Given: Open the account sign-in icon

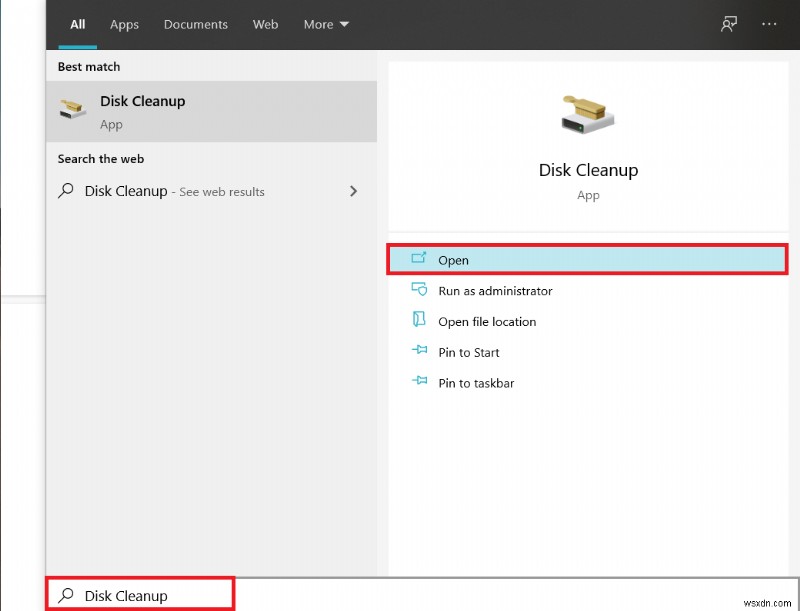Looking at the screenshot, I should click(729, 24).
